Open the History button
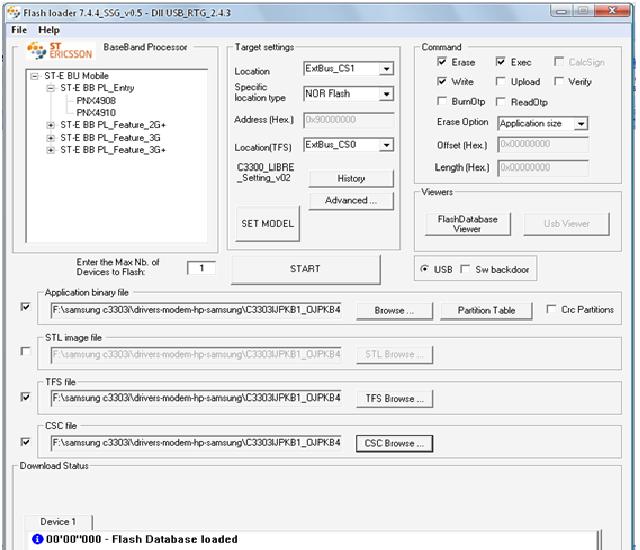 [x=351, y=179]
